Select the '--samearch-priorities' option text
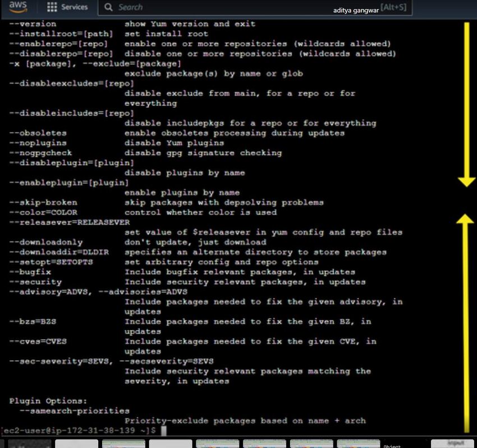 pyautogui.click(x=75, y=411)
